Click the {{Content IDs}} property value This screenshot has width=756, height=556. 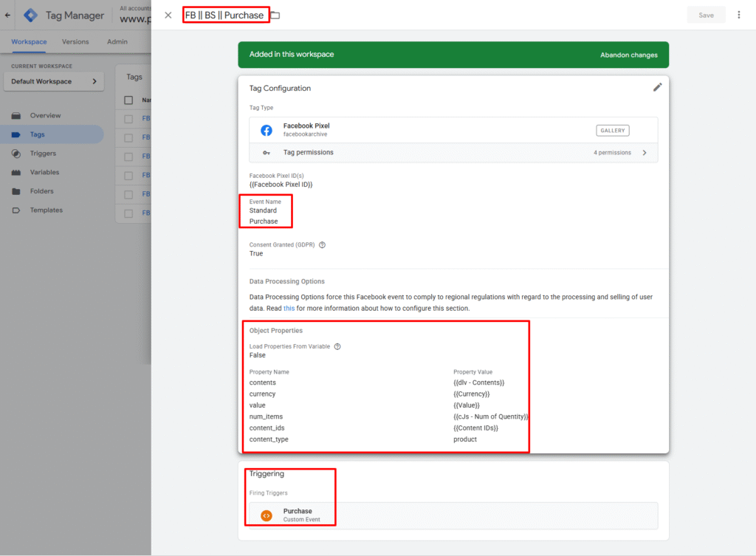[476, 428]
